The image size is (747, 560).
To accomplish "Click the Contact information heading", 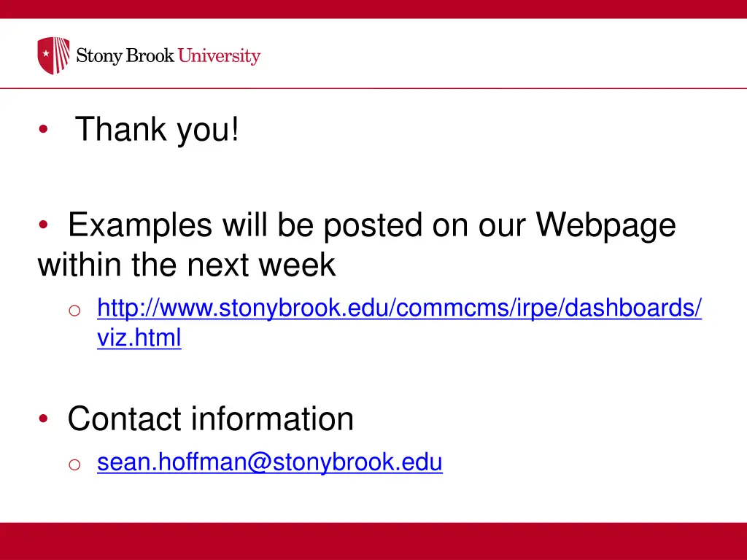I will point(211,419).
